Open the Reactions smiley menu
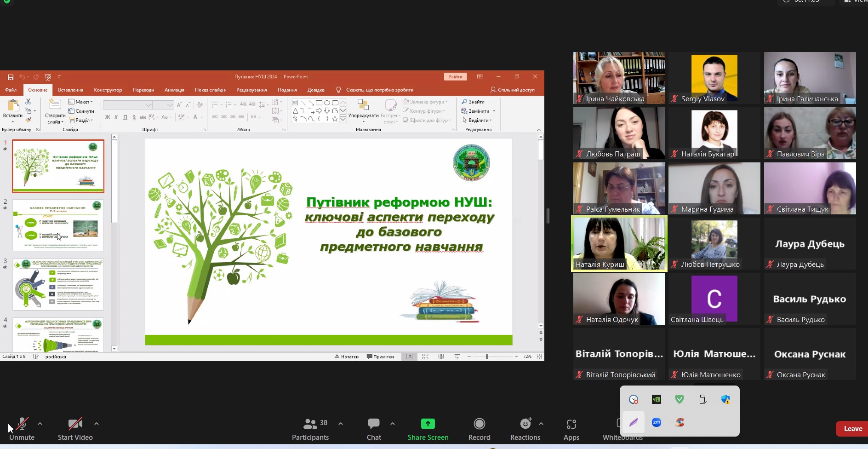Image resolution: width=868 pixels, height=449 pixels. pyautogui.click(x=525, y=428)
